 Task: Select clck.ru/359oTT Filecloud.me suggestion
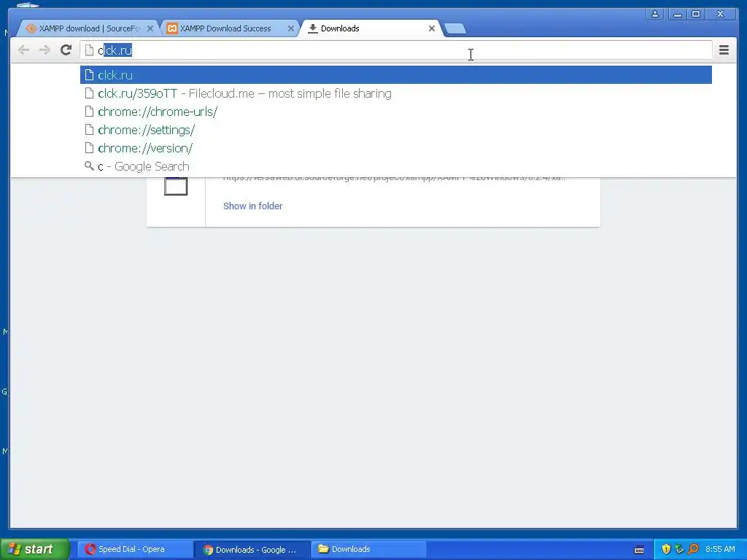click(x=396, y=93)
